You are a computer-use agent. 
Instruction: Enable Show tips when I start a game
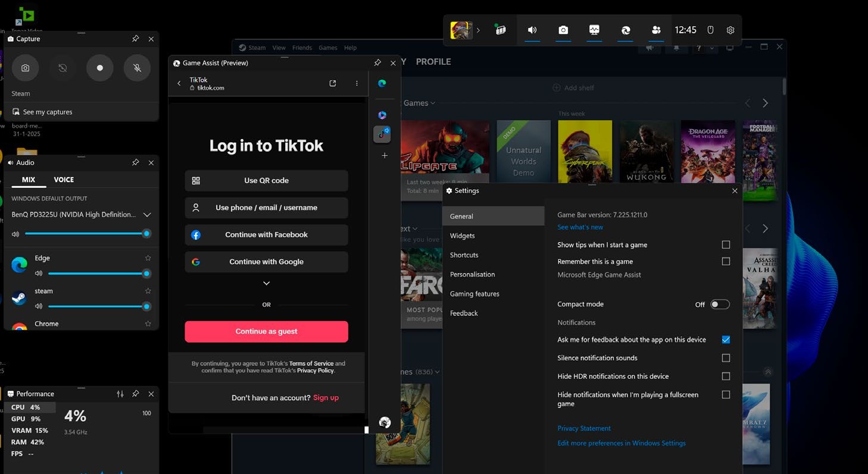click(726, 244)
